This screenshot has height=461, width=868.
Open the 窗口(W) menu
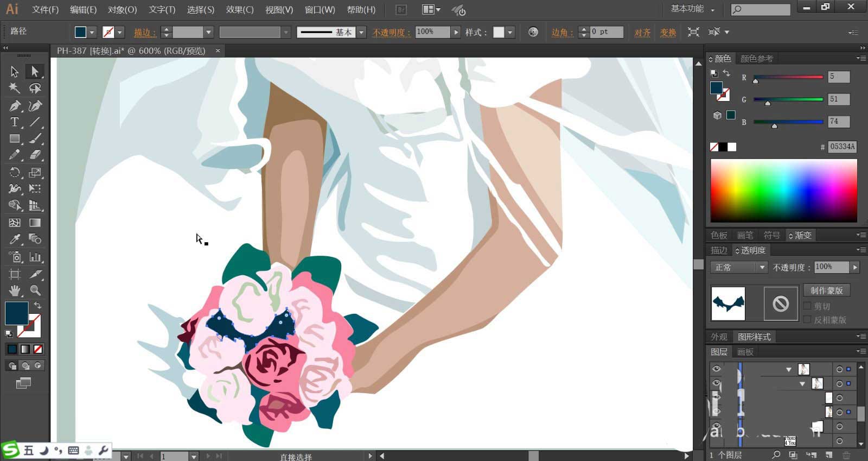pos(320,10)
